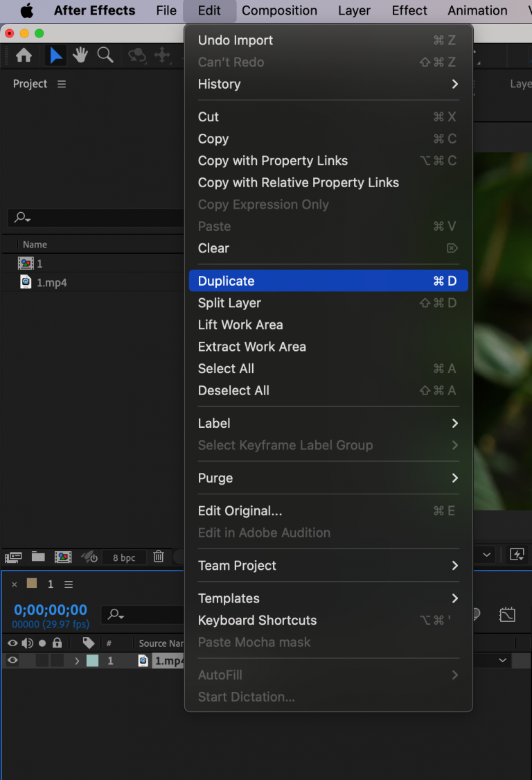The height and width of the screenshot is (780, 532).
Task: Select the Hand tool in the toolbar
Action: point(80,55)
